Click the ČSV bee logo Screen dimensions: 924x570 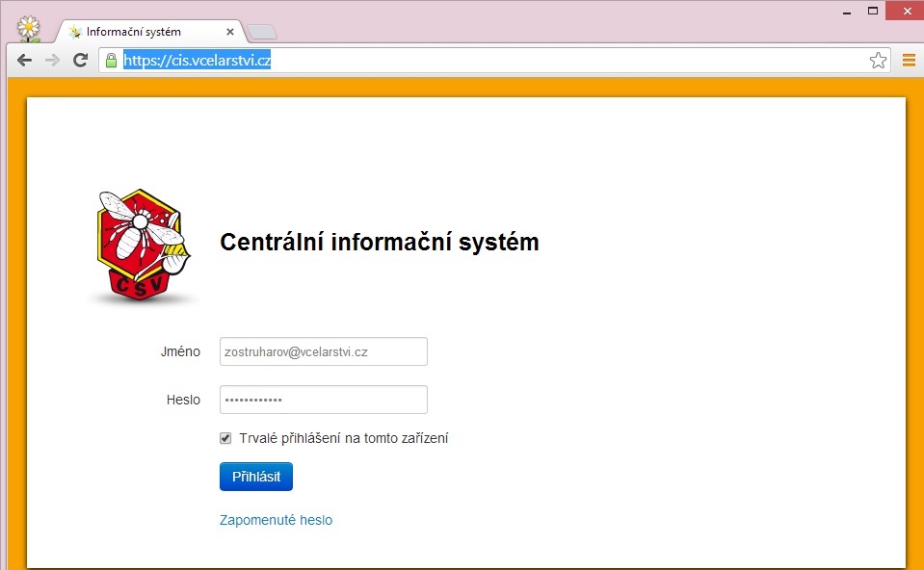(143, 246)
